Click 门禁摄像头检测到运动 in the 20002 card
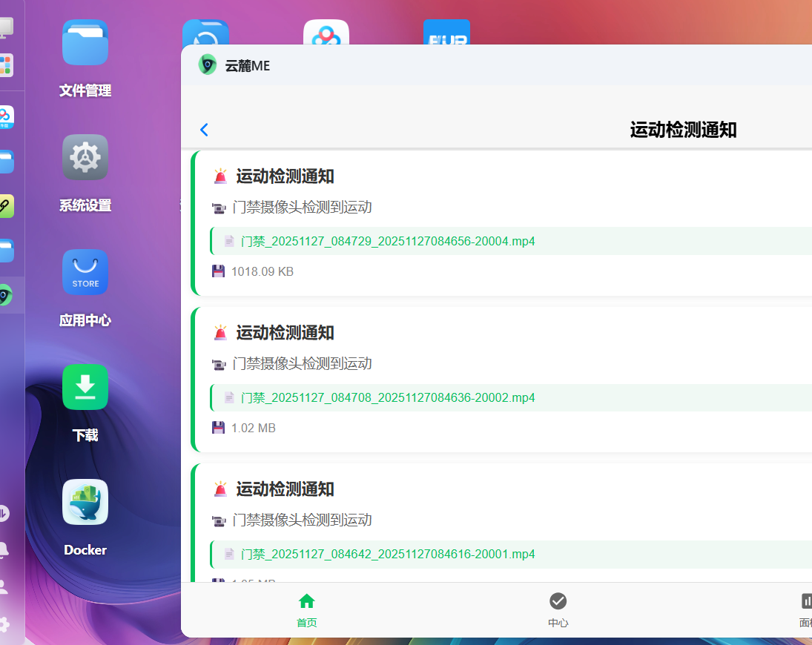 click(x=302, y=363)
